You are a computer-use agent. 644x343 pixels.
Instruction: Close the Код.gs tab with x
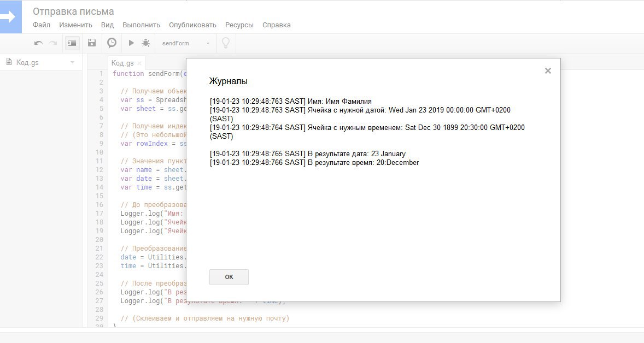139,63
